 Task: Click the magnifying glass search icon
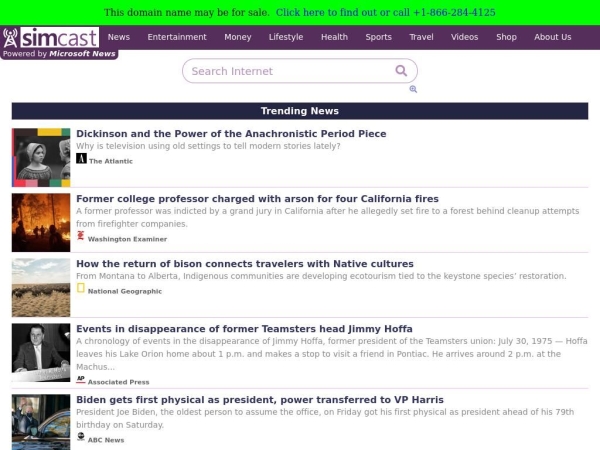(x=401, y=71)
